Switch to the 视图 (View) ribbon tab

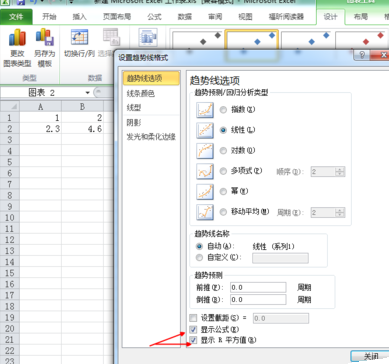(245, 16)
